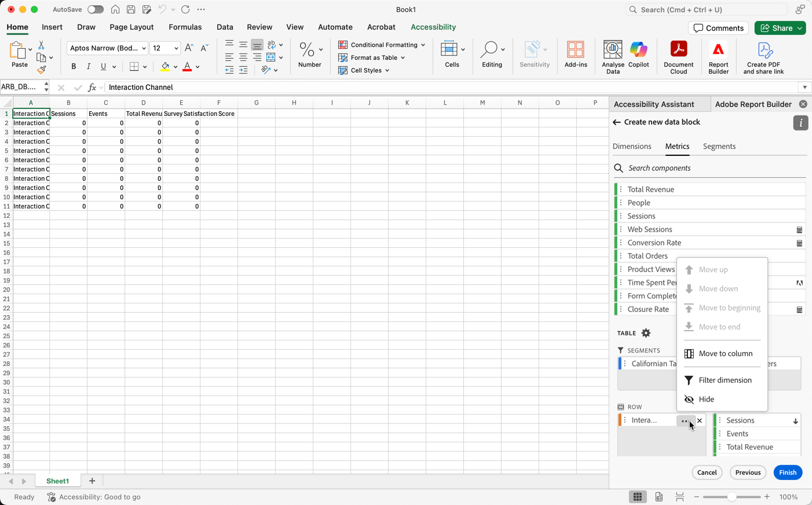Image resolution: width=812 pixels, height=505 pixels.
Task: Launch Copilot from the ribbon
Action: pos(638,54)
